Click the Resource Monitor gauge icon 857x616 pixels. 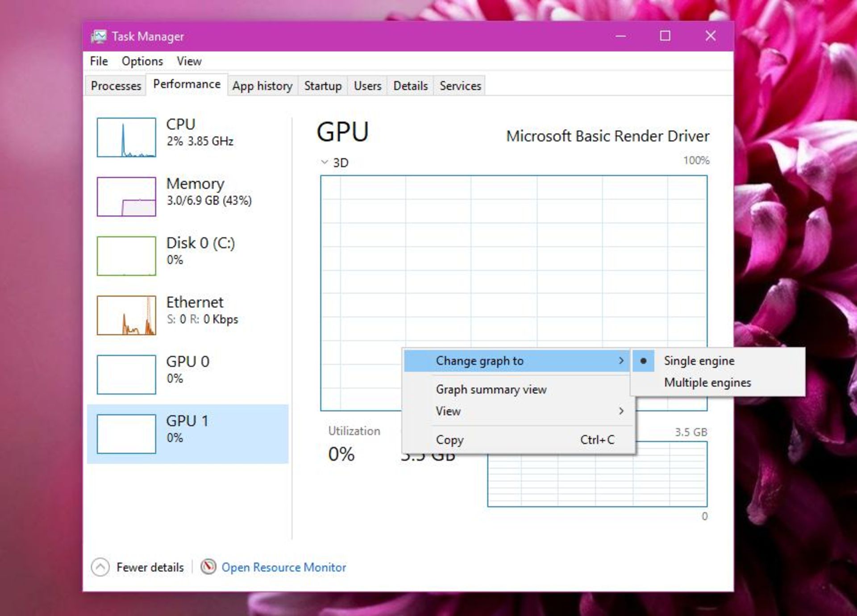[208, 567]
